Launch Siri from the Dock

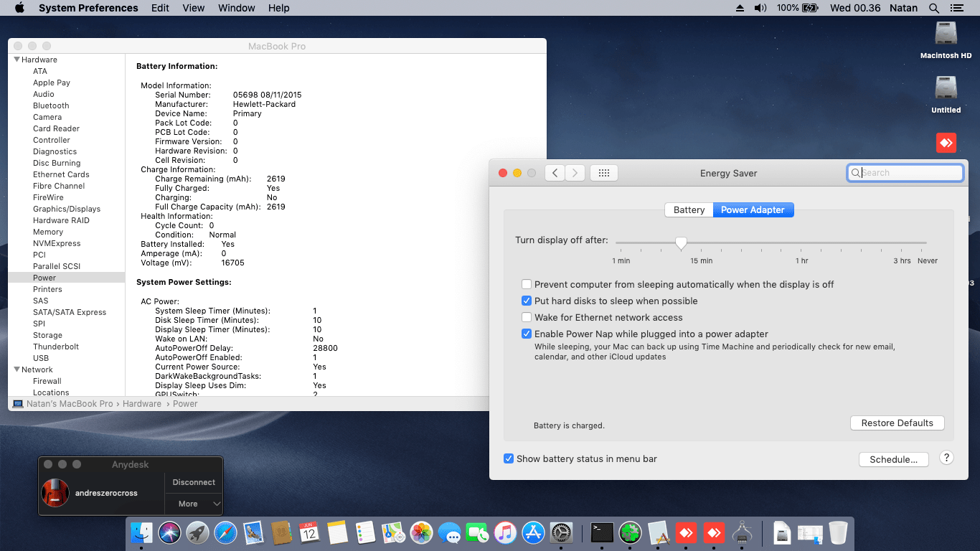tap(170, 532)
